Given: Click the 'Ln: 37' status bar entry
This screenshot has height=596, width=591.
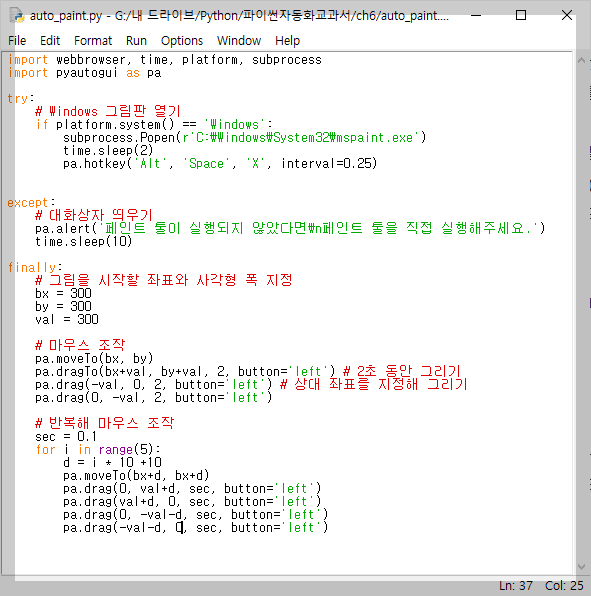Looking at the screenshot, I should click(516, 586).
